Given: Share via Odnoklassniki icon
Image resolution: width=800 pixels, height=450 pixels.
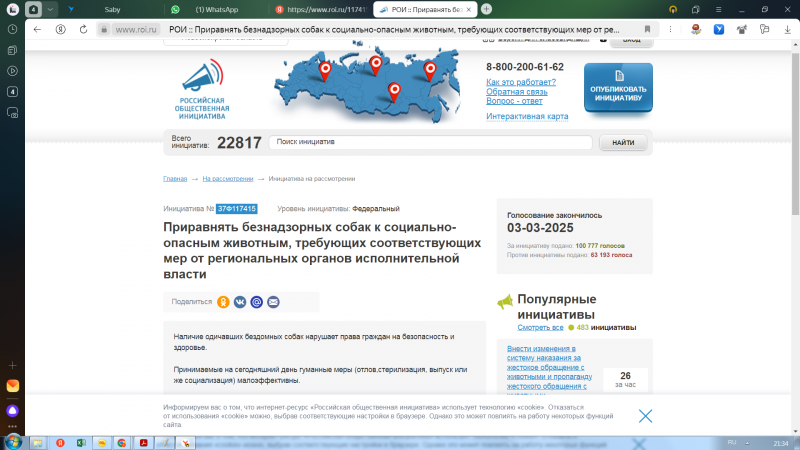Looking at the screenshot, I should point(224,301).
